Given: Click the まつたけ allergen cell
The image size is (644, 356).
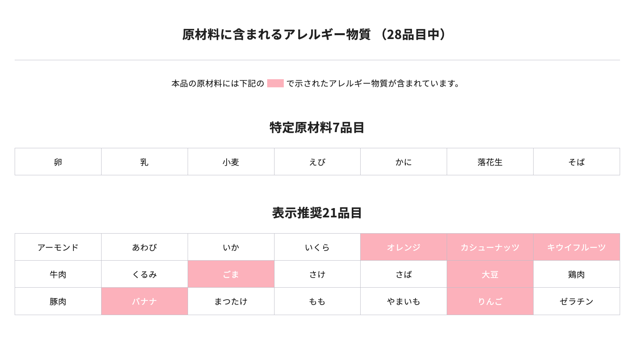Looking at the screenshot, I should [231, 301].
